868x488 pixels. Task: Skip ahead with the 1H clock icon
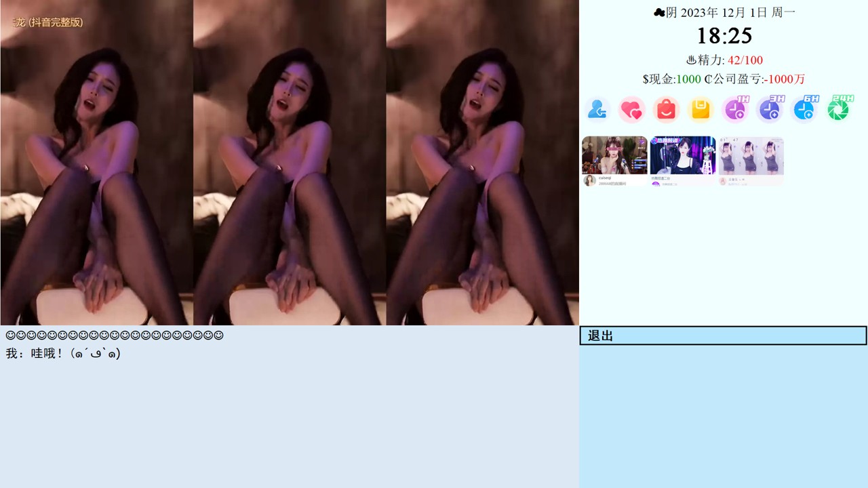(735, 109)
